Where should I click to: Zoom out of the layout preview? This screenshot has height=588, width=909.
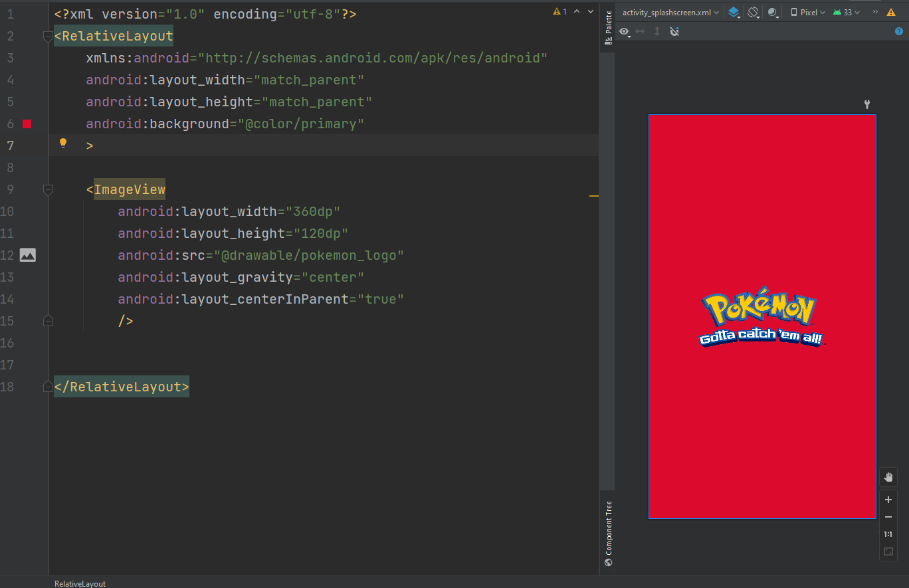[x=888, y=517]
